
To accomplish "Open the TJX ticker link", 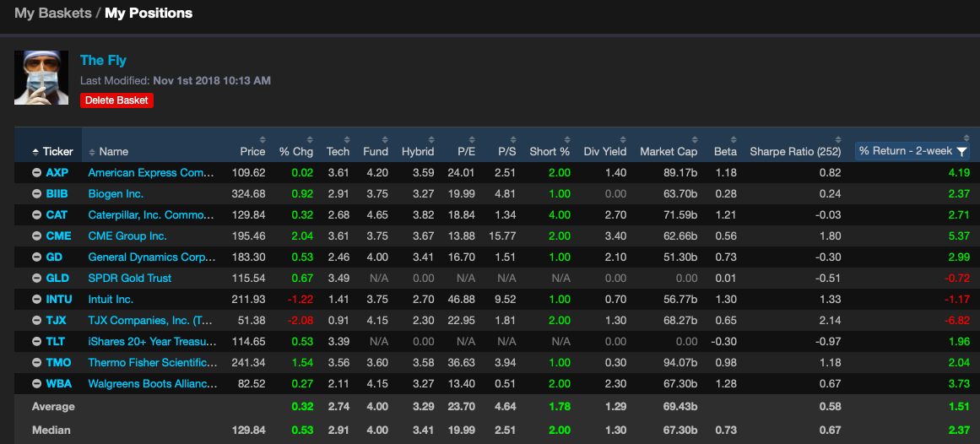I will tap(57, 320).
